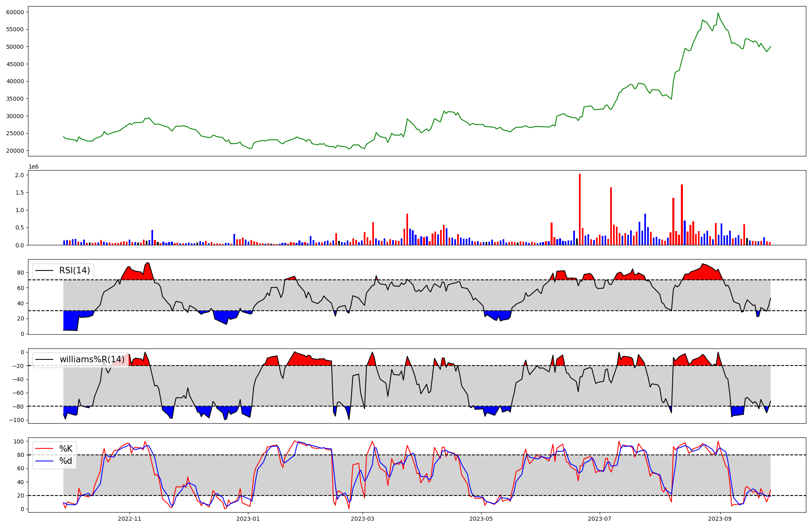Click the black RSI legend line sample
Screen dimensions: 812x528
point(44,270)
